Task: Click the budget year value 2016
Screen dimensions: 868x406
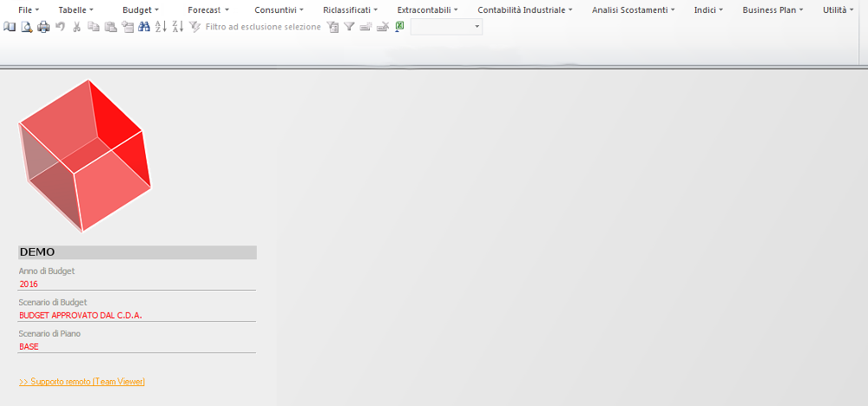Action: click(x=29, y=285)
